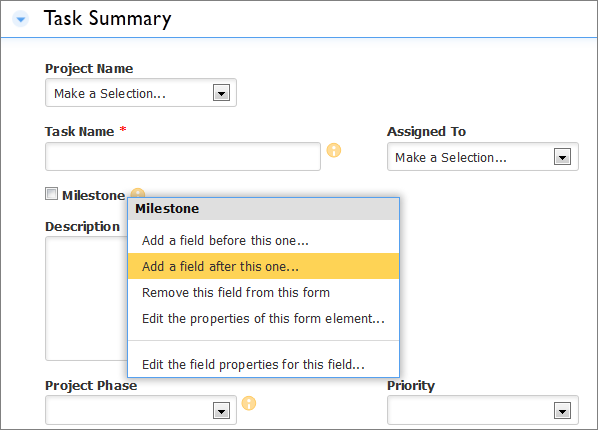Image resolution: width=598 pixels, height=430 pixels.
Task: Select Edit the properties of this form element
Action: tap(264, 318)
